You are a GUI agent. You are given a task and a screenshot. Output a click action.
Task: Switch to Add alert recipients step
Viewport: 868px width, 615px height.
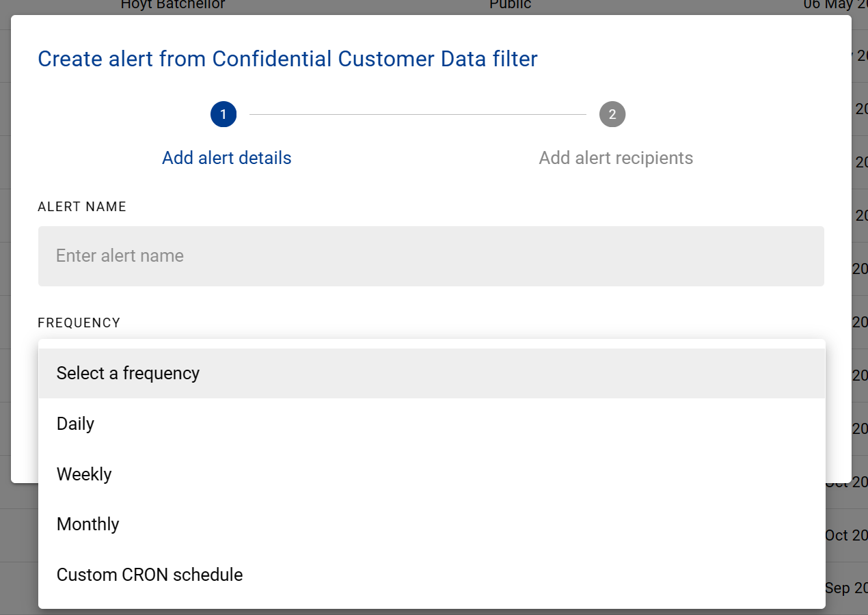click(x=616, y=158)
